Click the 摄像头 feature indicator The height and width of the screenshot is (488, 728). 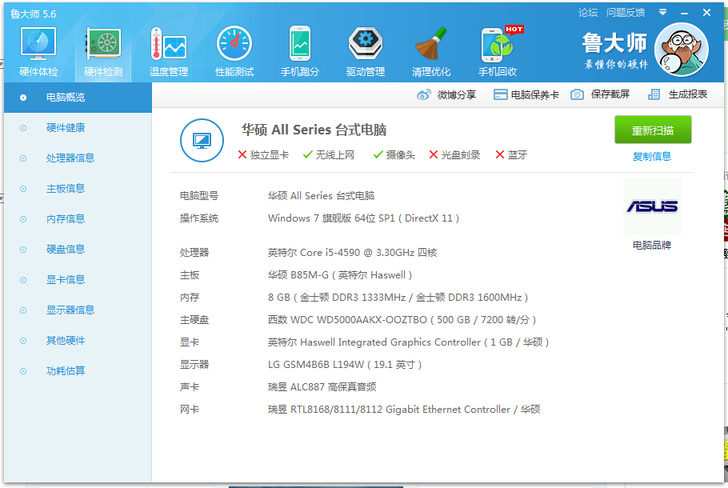click(x=394, y=155)
